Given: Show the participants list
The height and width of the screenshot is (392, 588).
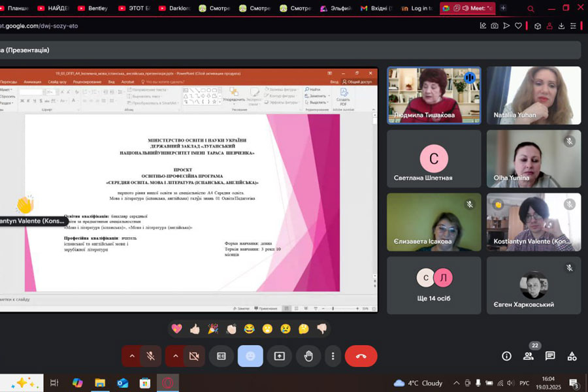Looking at the screenshot, I should point(528,356).
